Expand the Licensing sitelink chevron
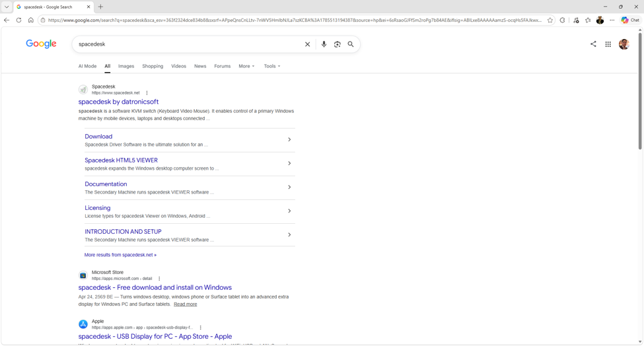Image resolution: width=644 pixels, height=346 pixels. (289, 211)
